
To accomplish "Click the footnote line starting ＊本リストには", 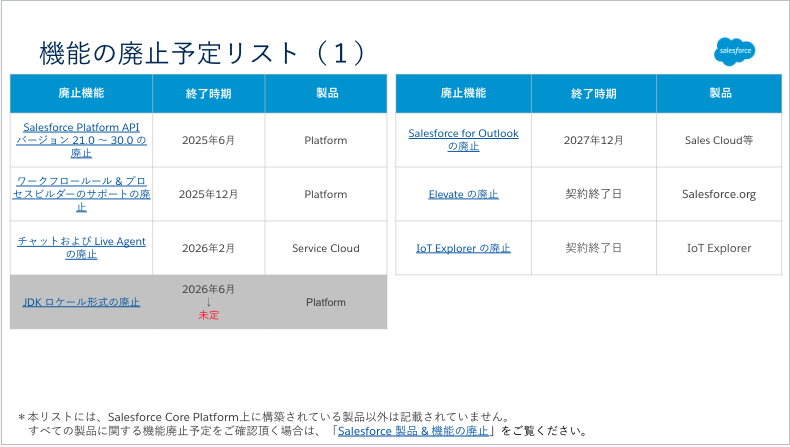I will point(264,417).
